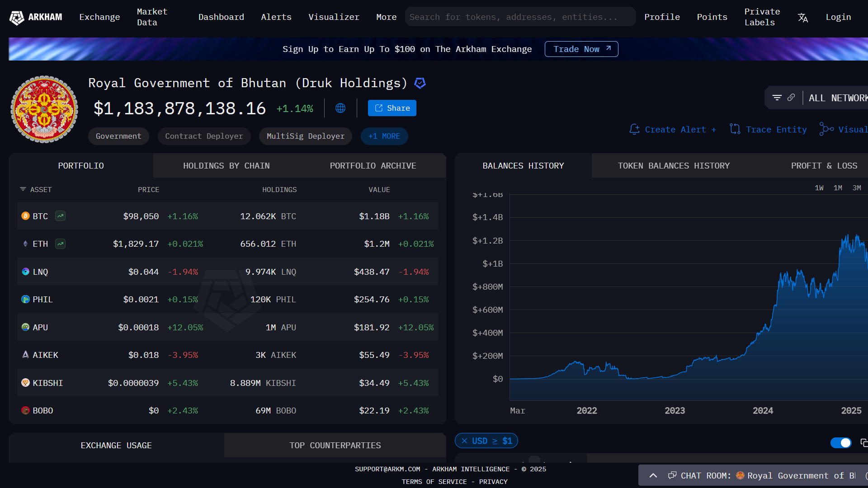Sort by the VALUE column header
Screen dimensions: 868x488
click(379, 190)
